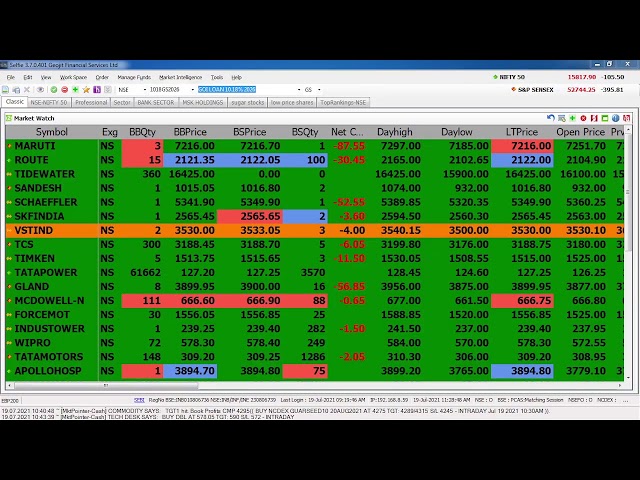The width and height of the screenshot is (640, 480).
Task: Switch to the Professional tab
Action: (91, 102)
